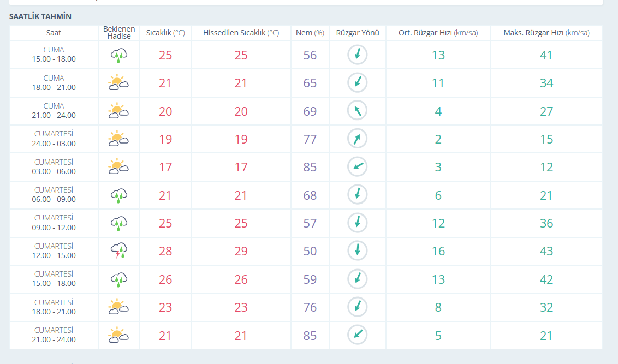Click partly cloudy icon for Cumartesi 18.00 - 21.00
This screenshot has width=618, height=364.
118,307
